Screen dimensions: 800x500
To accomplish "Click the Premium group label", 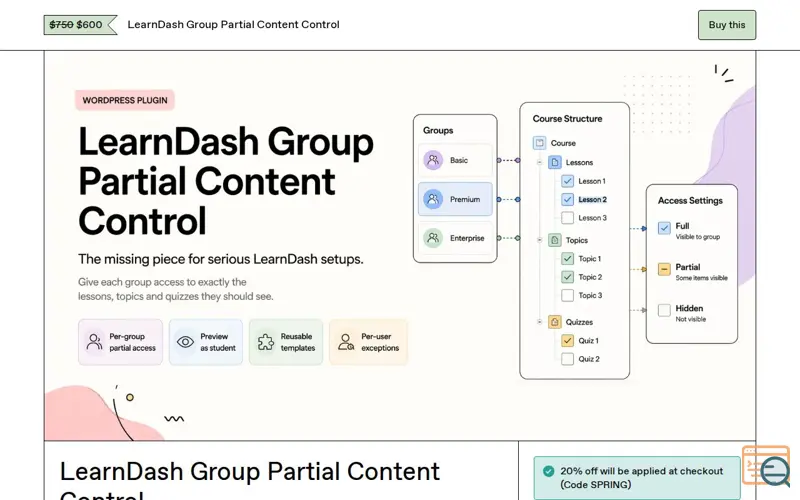I will 465,199.
